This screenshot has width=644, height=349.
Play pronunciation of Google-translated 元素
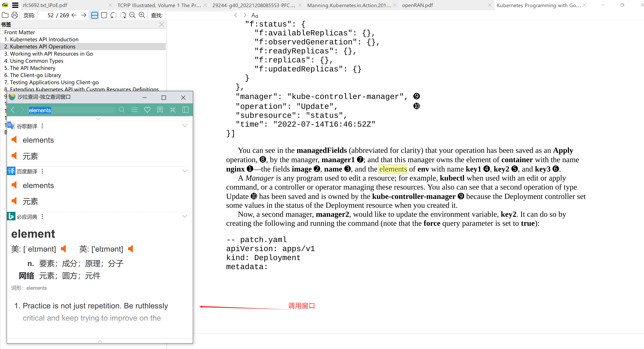14,156
